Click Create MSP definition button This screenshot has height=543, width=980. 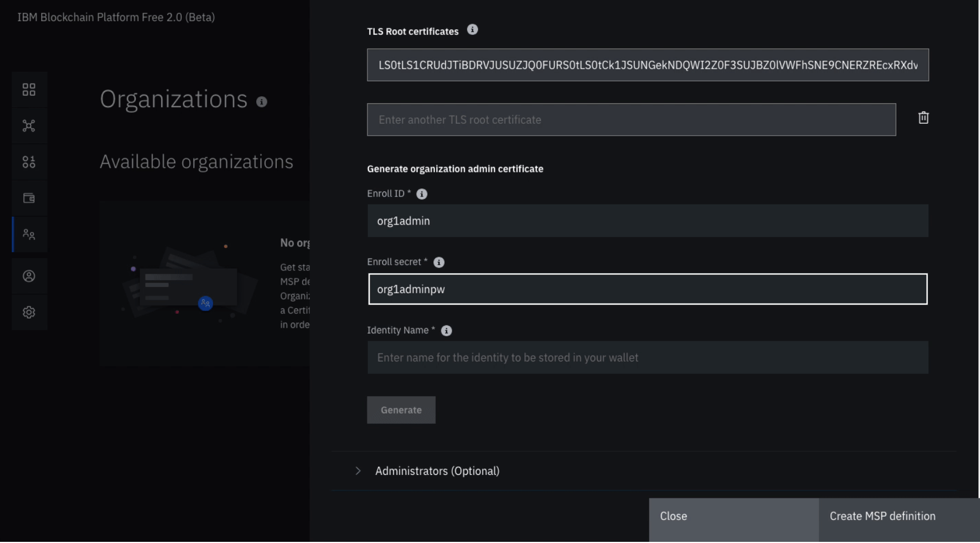(x=899, y=517)
